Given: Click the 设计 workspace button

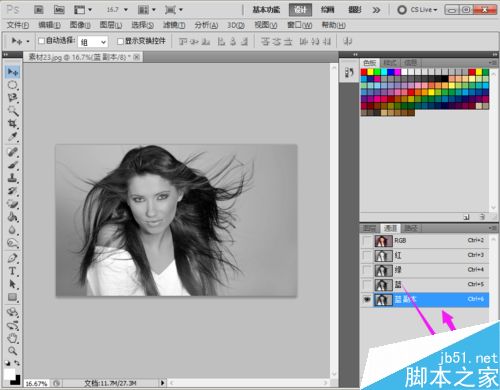Looking at the screenshot, I should [x=300, y=10].
